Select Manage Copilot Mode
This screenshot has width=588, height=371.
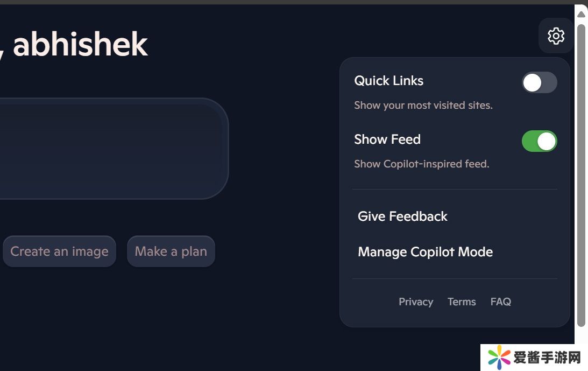point(425,252)
